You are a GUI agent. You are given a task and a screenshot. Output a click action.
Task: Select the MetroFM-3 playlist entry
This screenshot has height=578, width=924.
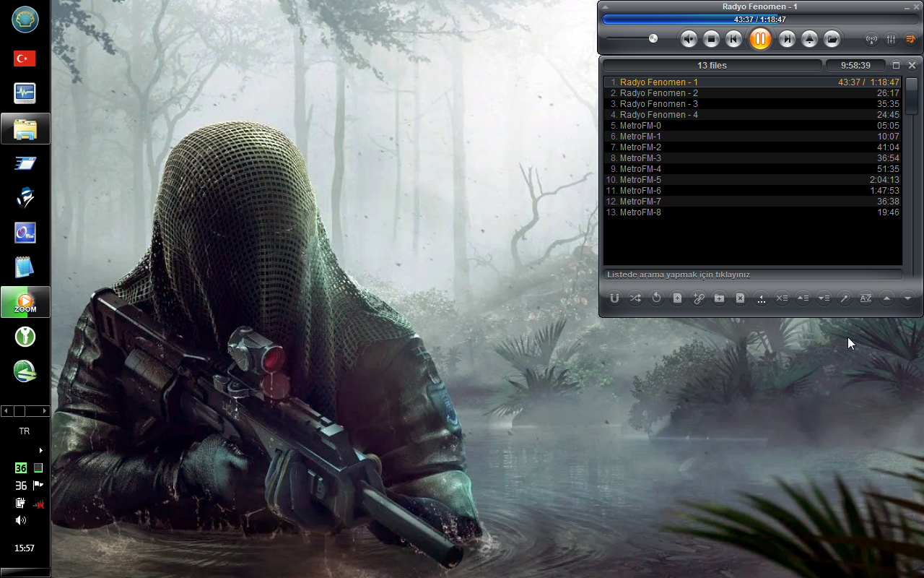753,158
